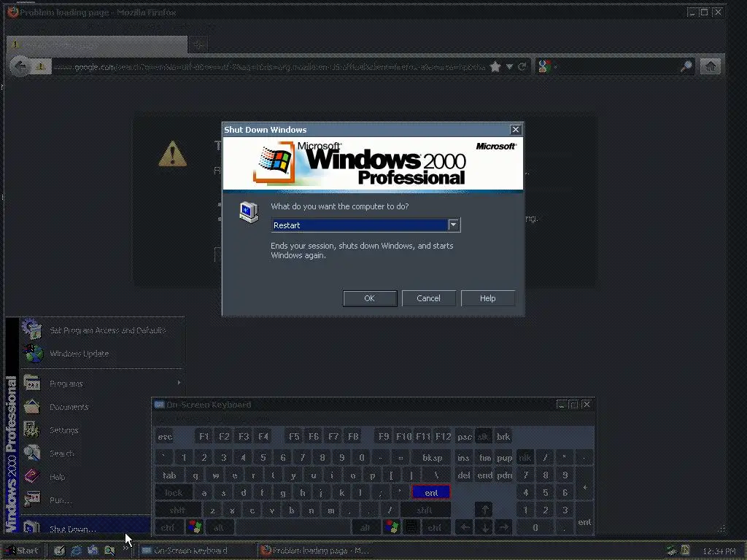Choose Shut Down in the Start menu
This screenshot has height=560, width=747.
click(86, 526)
